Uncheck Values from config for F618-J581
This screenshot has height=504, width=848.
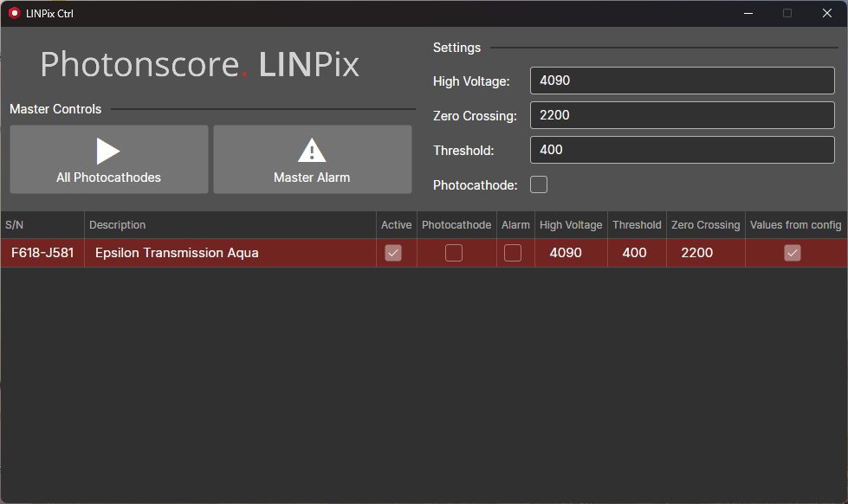793,253
